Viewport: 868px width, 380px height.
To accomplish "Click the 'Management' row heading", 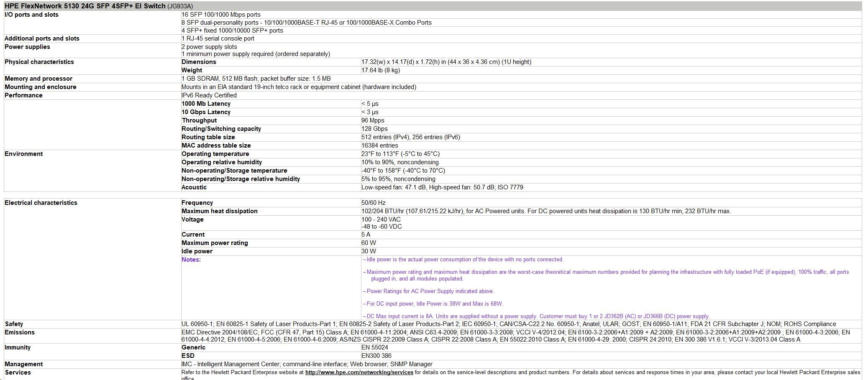I will [x=23, y=364].
